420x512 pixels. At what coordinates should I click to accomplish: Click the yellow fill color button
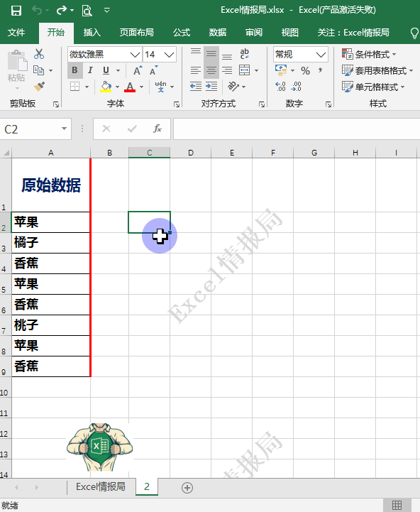(106, 87)
